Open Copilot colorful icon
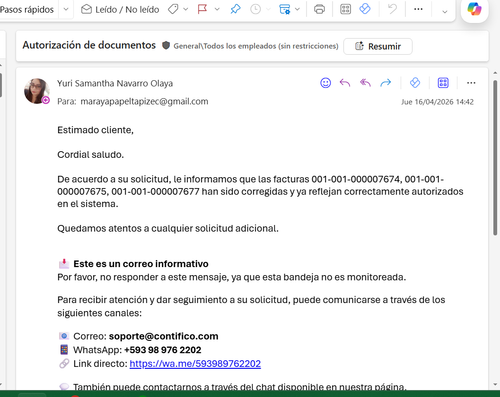Screen dimensions: 500x397 tap(474, 9)
